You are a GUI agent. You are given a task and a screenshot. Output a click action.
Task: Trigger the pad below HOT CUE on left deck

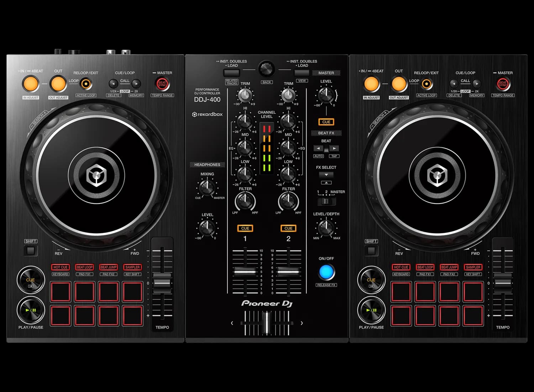click(61, 292)
